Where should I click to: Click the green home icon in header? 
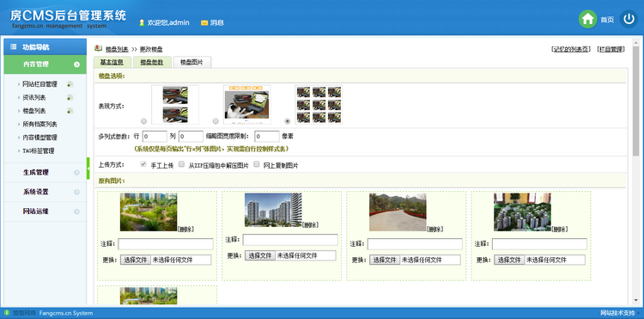click(x=587, y=19)
